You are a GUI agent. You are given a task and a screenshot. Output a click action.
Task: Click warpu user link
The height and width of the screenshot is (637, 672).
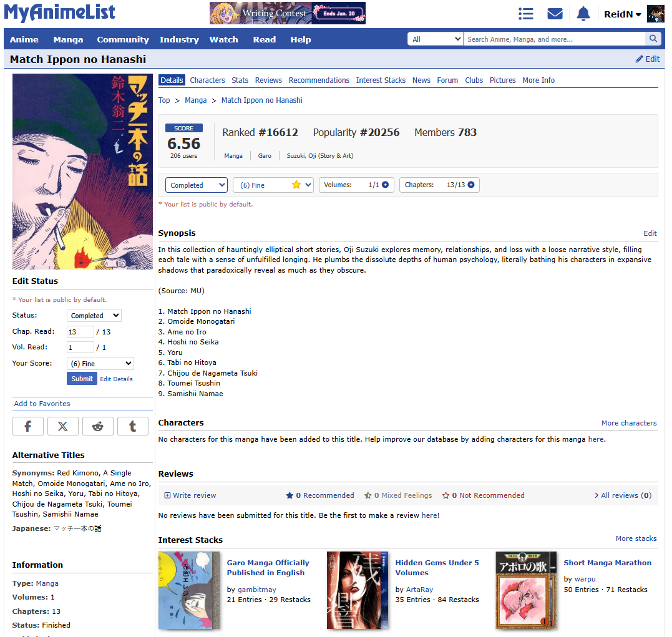585,579
